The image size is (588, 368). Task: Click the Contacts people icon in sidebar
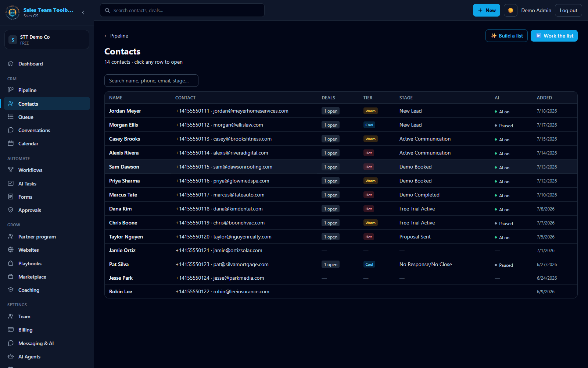pyautogui.click(x=11, y=103)
